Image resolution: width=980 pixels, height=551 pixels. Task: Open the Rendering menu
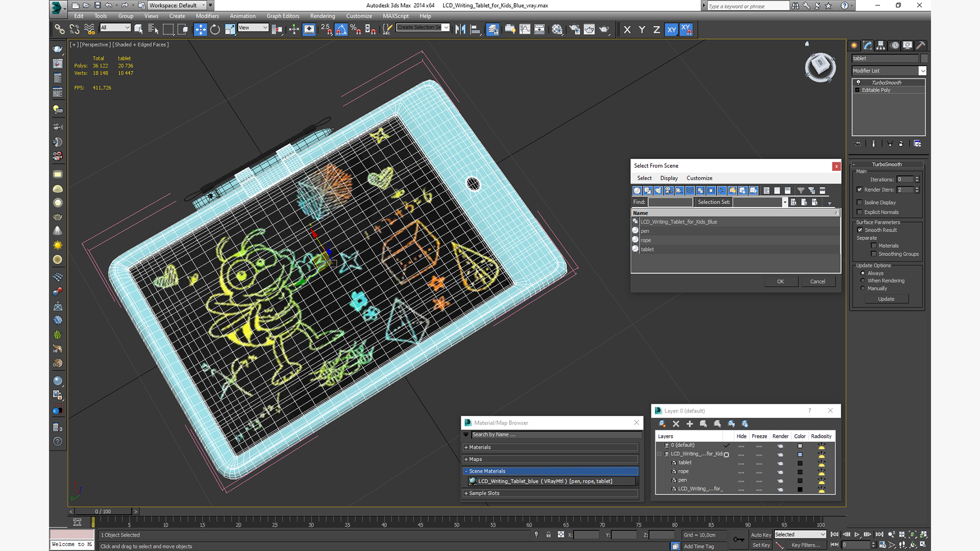[323, 16]
